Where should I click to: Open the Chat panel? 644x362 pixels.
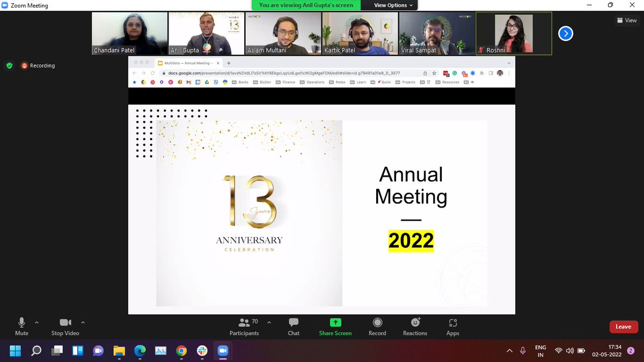click(294, 327)
